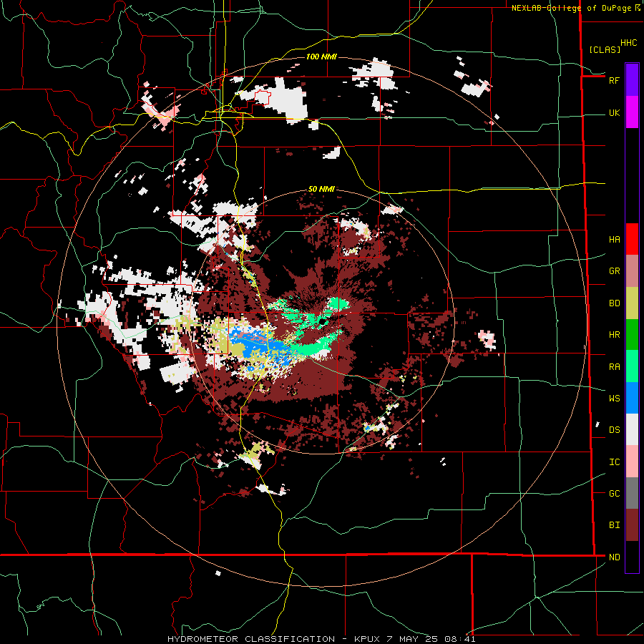644x644 pixels.
Task: Click the RF purple legend swatch
Action: click(632, 79)
